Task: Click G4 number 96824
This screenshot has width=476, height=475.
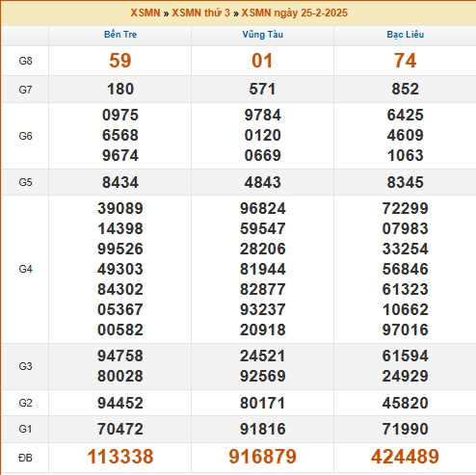Action: [x=263, y=208]
